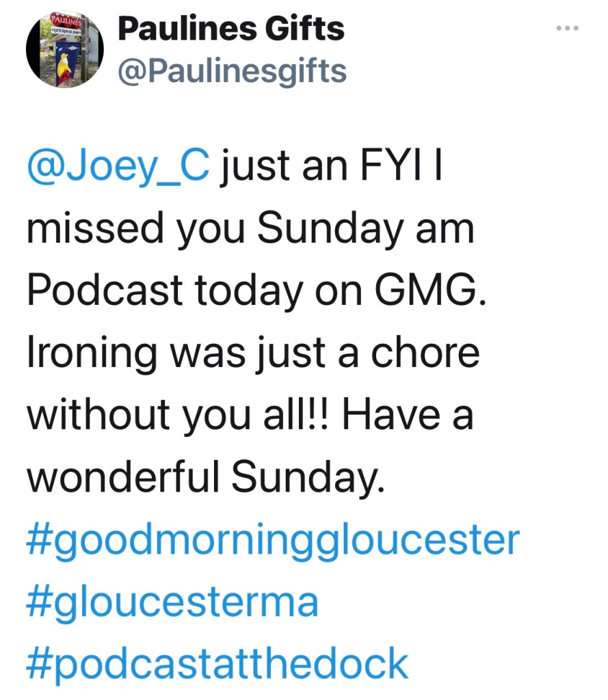Click the 'Ironing was just a chore' line
The height and width of the screenshot is (700, 608).
tap(253, 353)
